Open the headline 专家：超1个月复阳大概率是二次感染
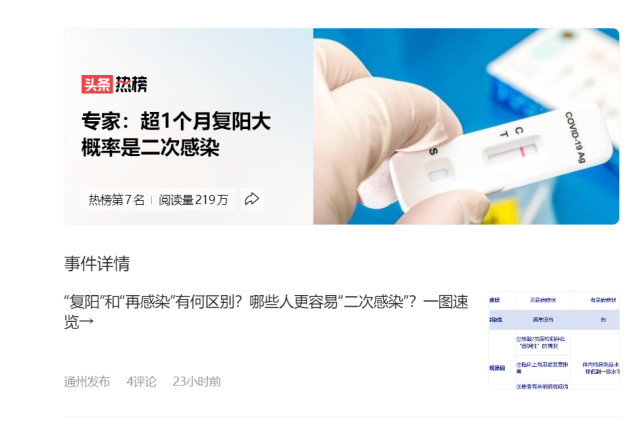Image resolution: width=641 pixels, height=426 pixels. click(176, 134)
